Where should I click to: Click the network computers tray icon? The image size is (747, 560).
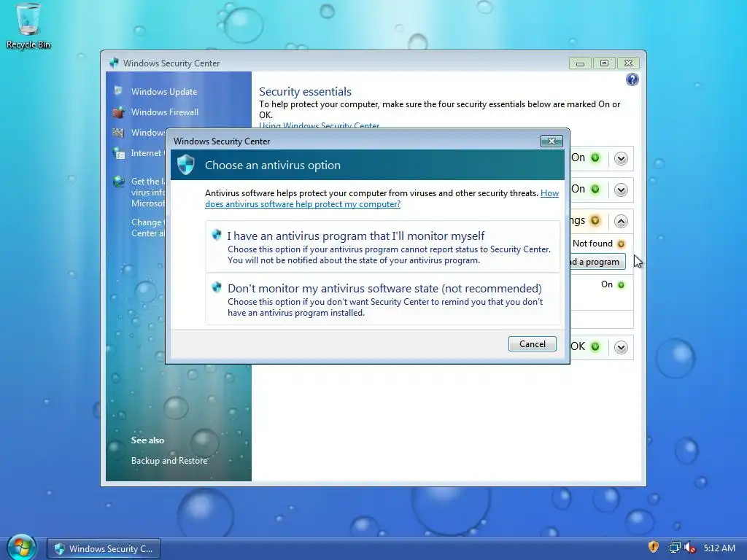(x=675, y=548)
